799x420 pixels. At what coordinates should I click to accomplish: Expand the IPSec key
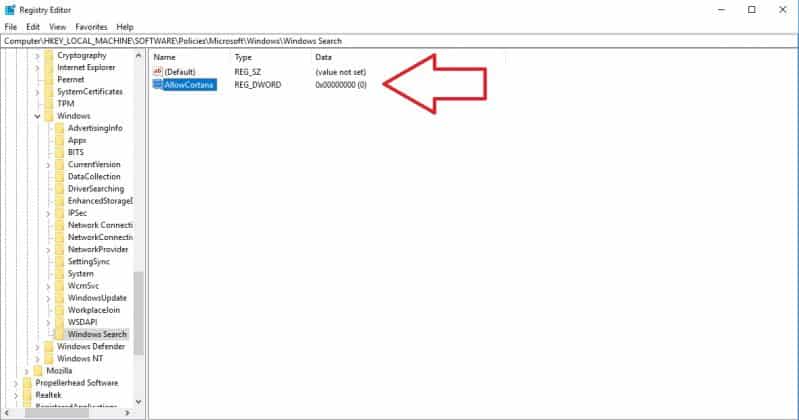point(48,214)
